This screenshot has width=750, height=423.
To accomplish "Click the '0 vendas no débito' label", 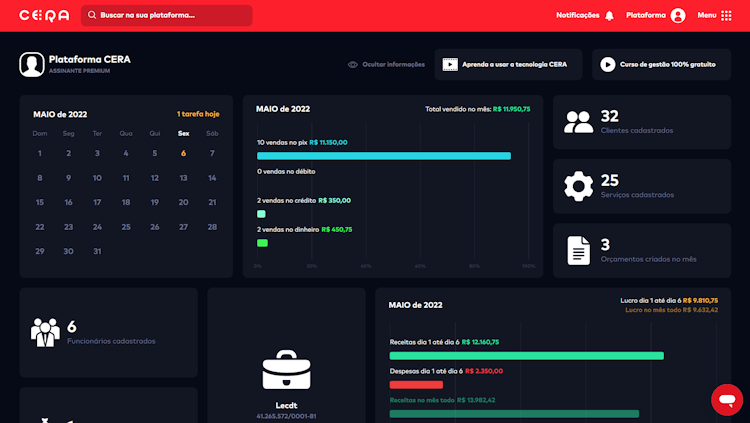I will click(x=286, y=171).
